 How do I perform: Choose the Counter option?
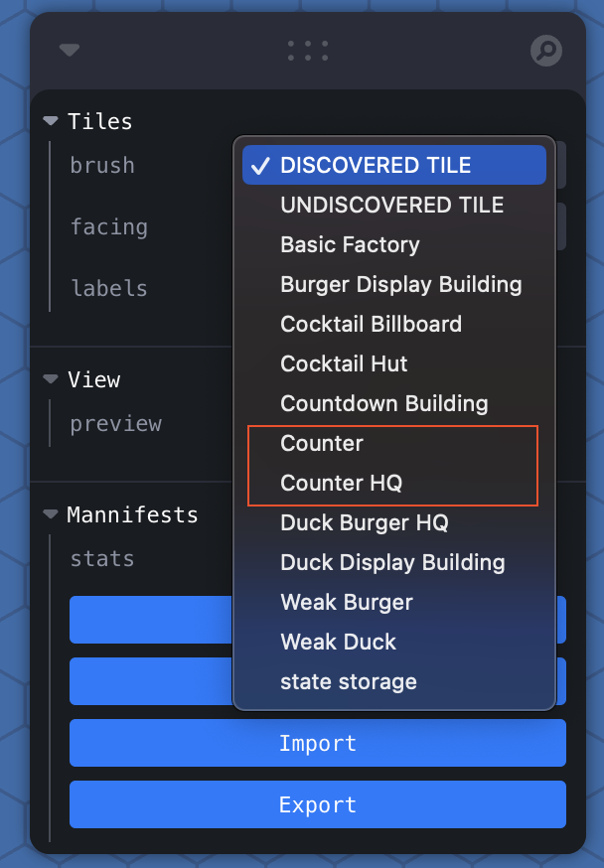pyautogui.click(x=322, y=443)
